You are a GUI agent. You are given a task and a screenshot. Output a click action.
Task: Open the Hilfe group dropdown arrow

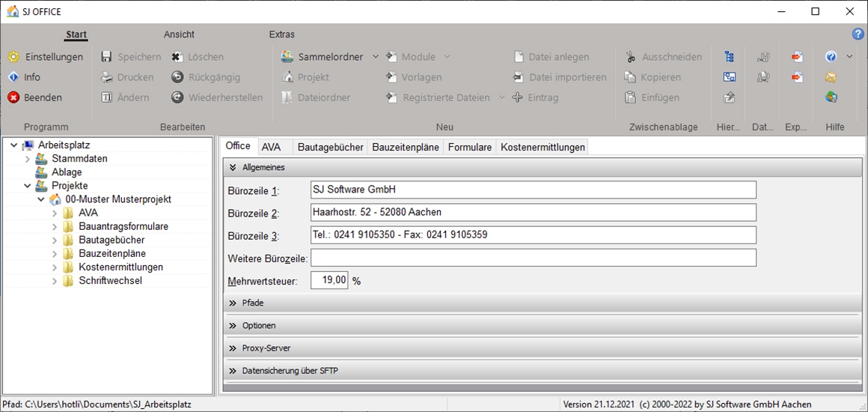(851, 57)
